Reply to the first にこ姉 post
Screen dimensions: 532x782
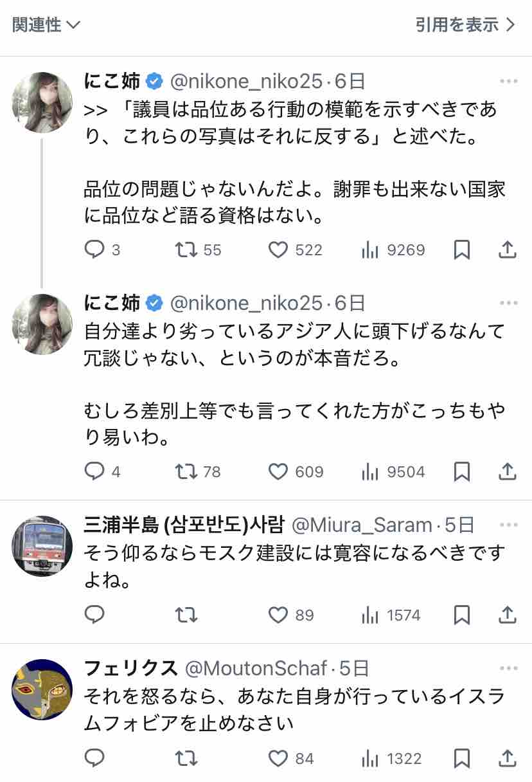(95, 250)
